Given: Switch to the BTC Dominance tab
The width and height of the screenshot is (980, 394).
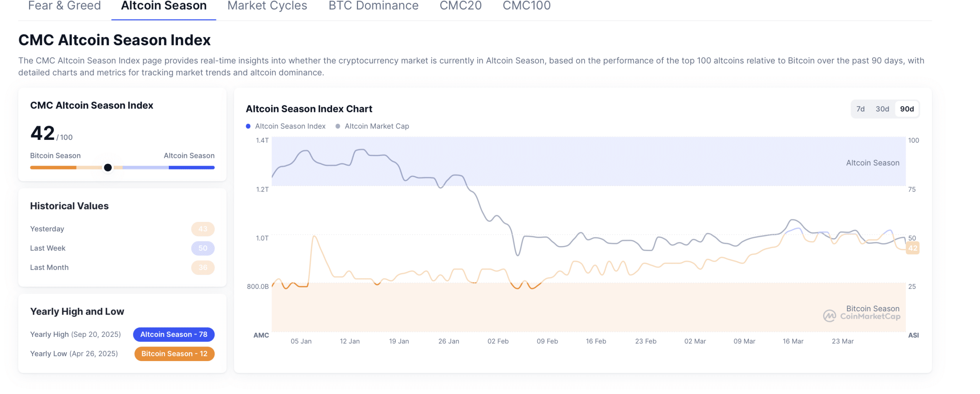Looking at the screenshot, I should pos(373,6).
